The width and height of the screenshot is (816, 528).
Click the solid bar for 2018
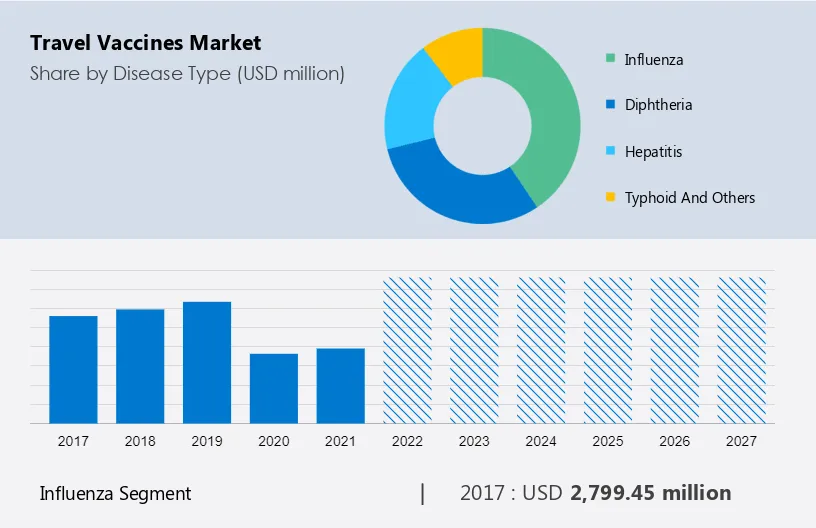pos(140,366)
